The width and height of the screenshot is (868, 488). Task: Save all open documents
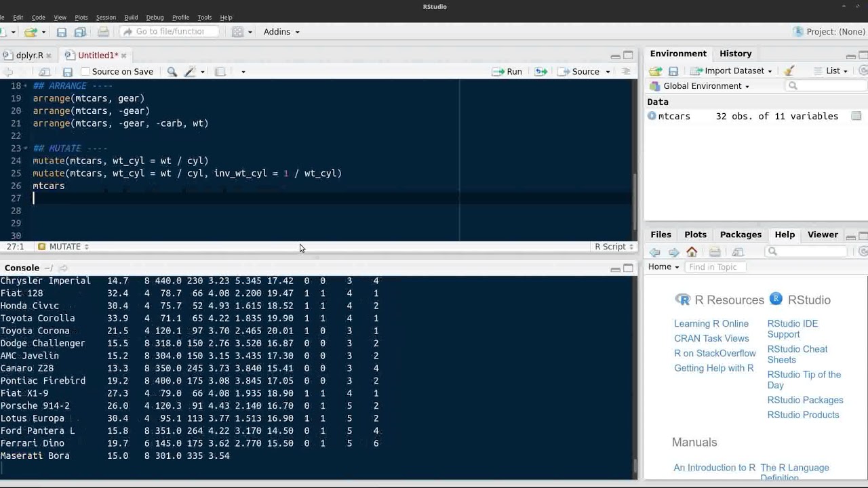80,32
